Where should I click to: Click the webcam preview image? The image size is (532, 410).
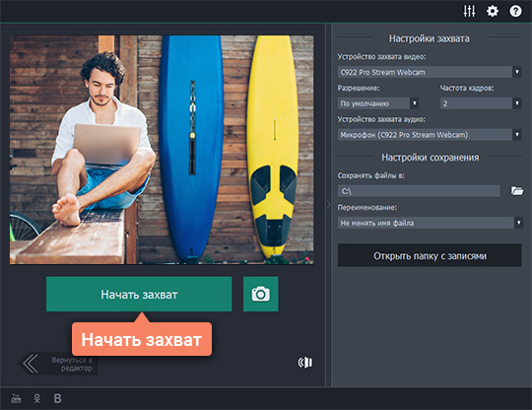click(162, 150)
